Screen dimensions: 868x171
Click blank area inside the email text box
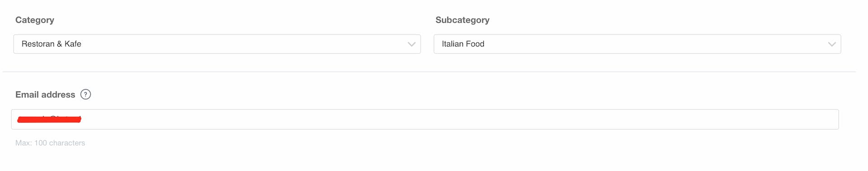point(452,119)
